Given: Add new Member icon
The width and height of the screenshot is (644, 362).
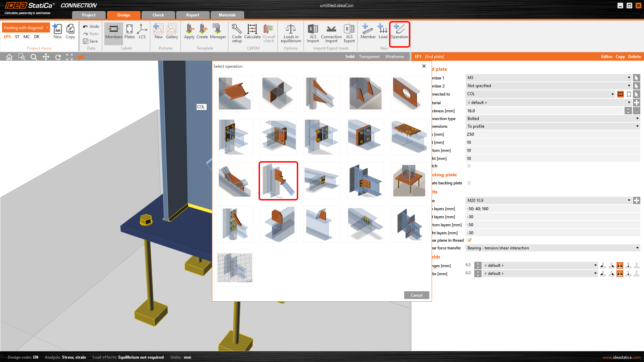Looking at the screenshot, I should coord(368,32).
